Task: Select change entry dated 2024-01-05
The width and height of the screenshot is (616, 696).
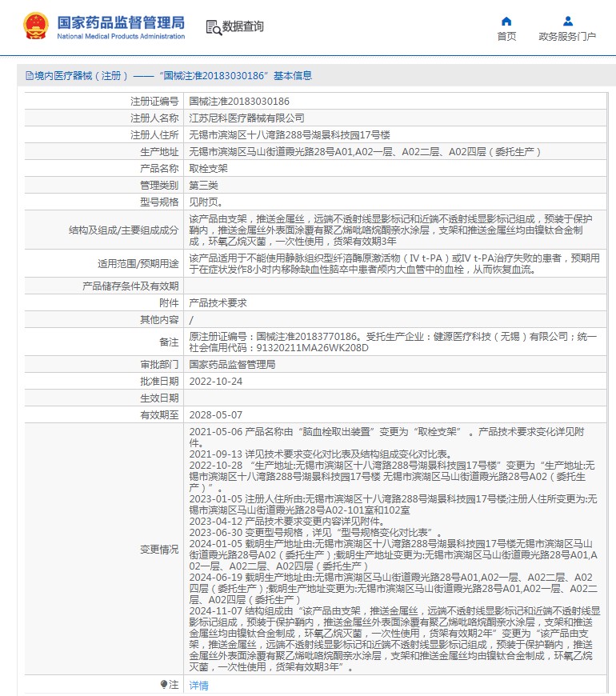Action: 394,555
